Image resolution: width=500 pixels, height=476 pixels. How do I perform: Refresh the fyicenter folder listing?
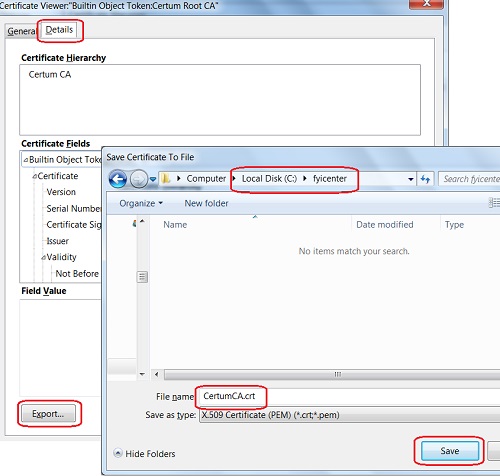tap(425, 179)
